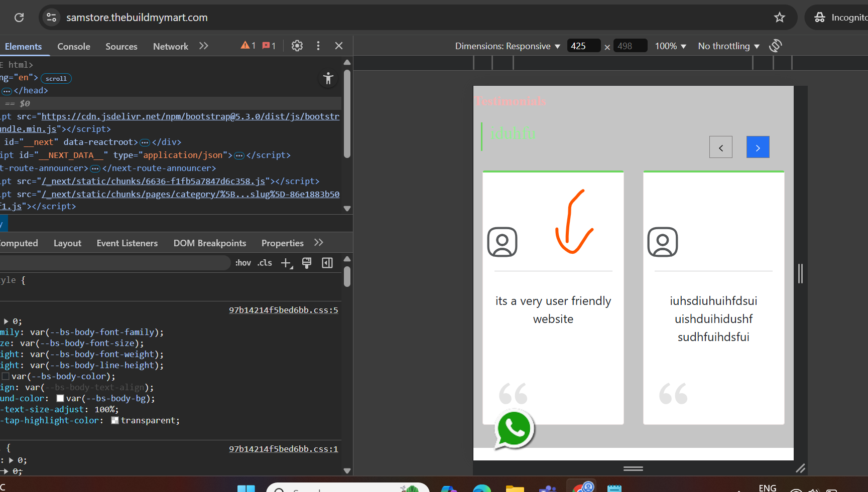Show more DevTools panels chevron
This screenshot has height=492, width=868.
[203, 46]
